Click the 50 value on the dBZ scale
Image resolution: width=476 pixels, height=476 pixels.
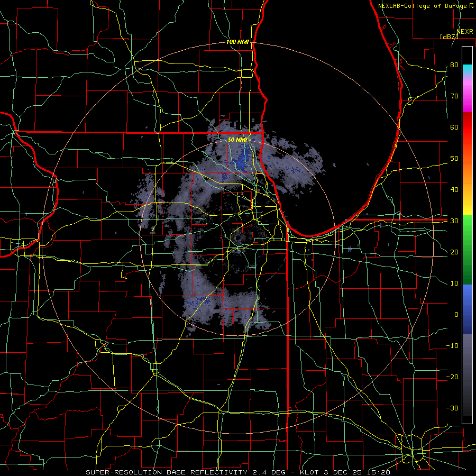[454, 159]
